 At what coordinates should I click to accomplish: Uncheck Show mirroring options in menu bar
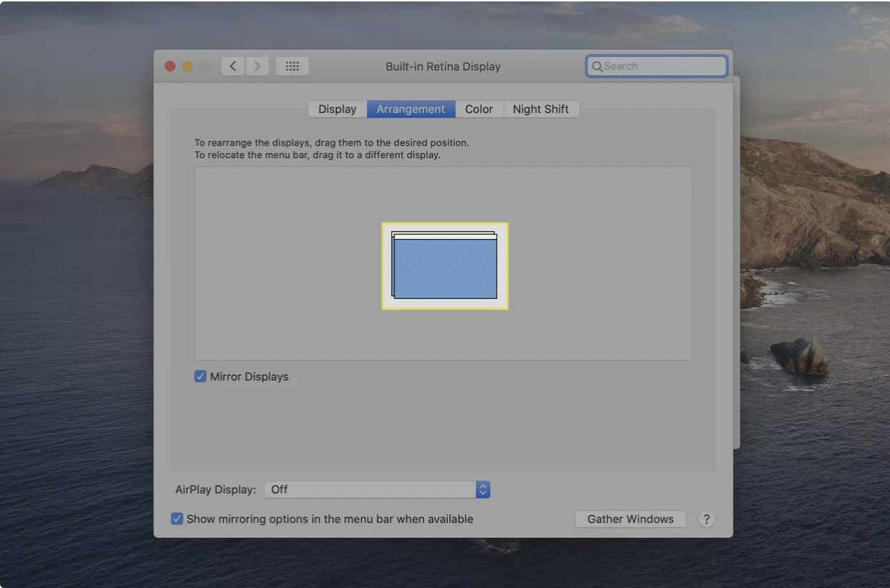pos(177,519)
